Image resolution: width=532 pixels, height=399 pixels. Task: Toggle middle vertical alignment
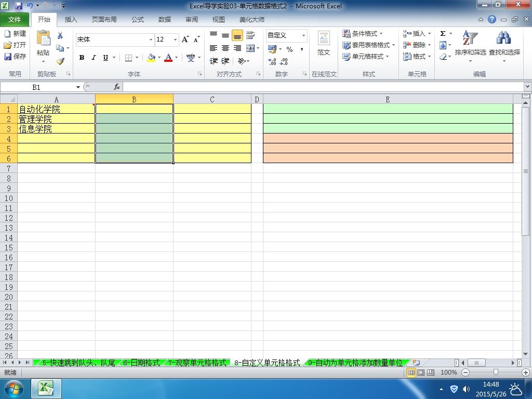(x=225, y=35)
